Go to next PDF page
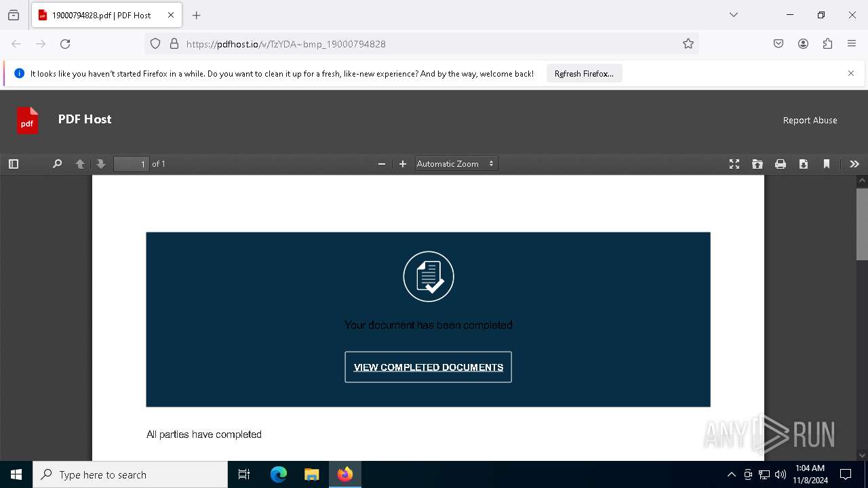868x488 pixels. coord(101,164)
